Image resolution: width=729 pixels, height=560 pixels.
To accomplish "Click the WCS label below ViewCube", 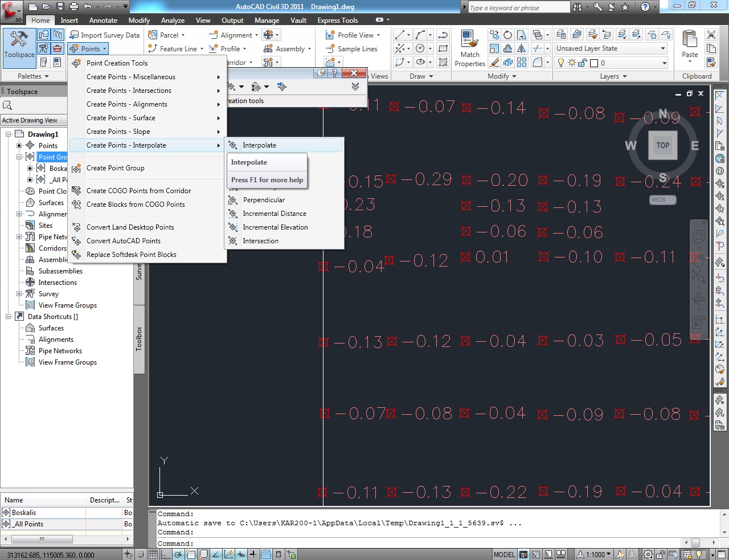I will tap(662, 200).
